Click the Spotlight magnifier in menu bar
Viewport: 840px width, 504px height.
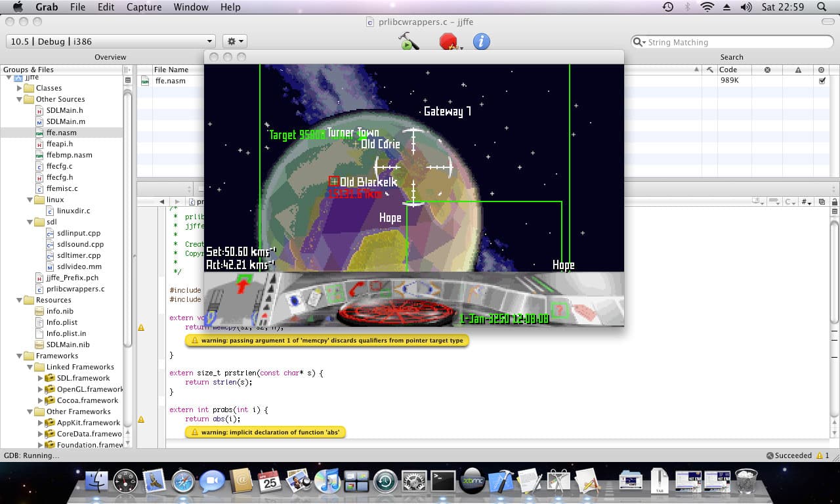822,7
